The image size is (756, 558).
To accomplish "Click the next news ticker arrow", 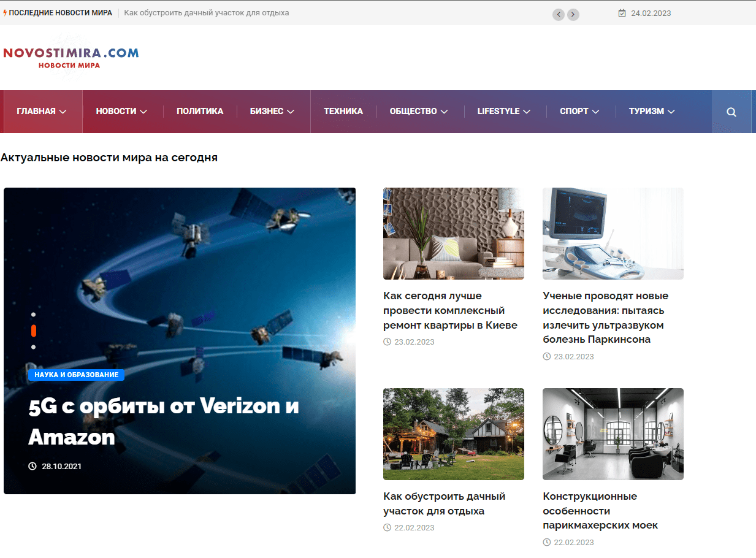I will pos(573,14).
